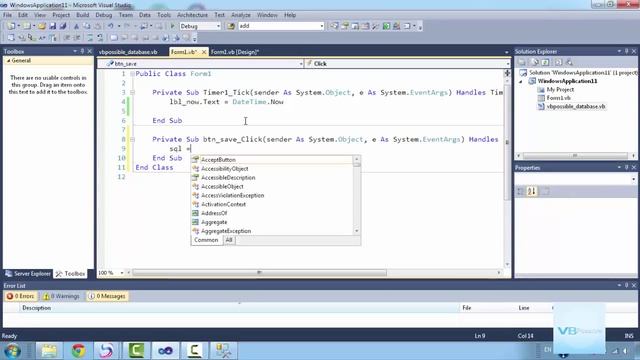The image size is (640, 360).
Task: Toggle the 0 Warnings filter
Action: click(62, 296)
